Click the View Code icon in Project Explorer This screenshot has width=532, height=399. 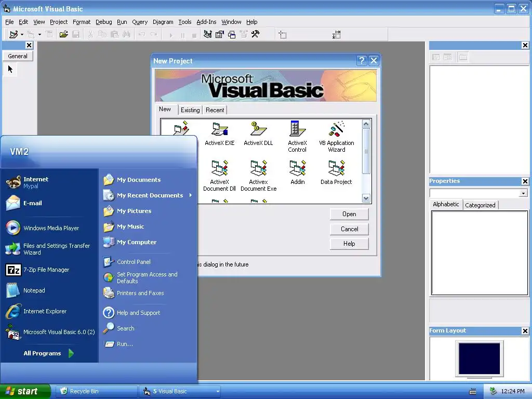tap(436, 57)
